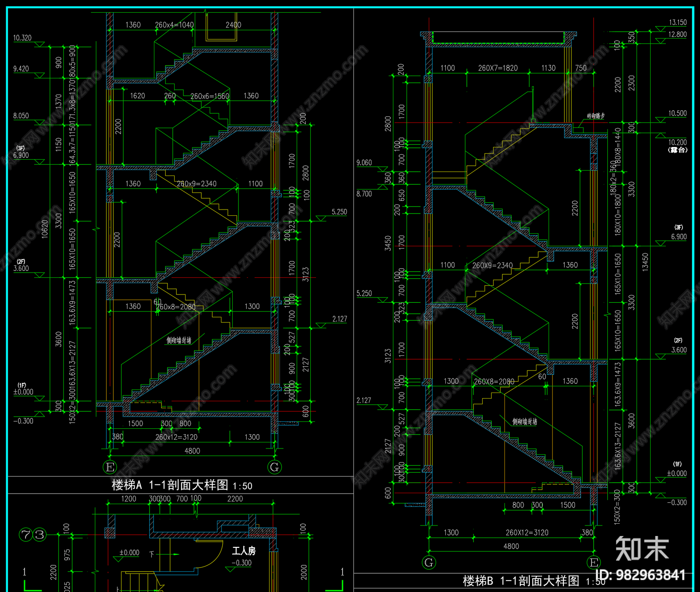Image resolution: width=700 pixels, height=592 pixels.
Task: Pick '4800' width dimension of stair B
Action: (511, 546)
